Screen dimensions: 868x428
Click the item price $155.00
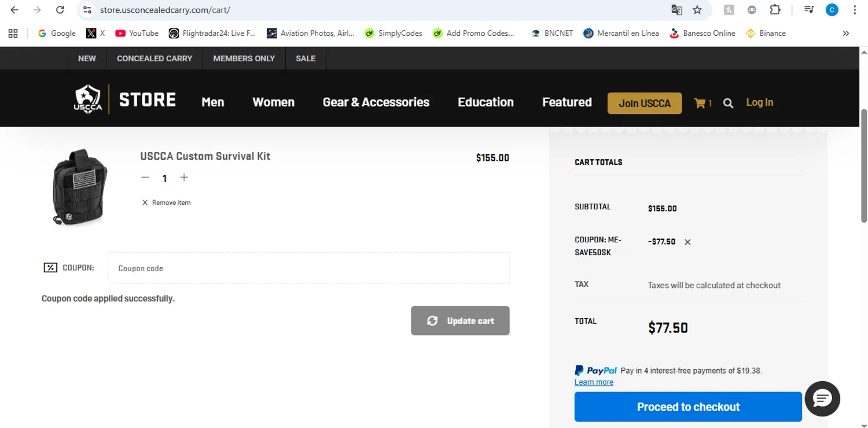click(492, 157)
